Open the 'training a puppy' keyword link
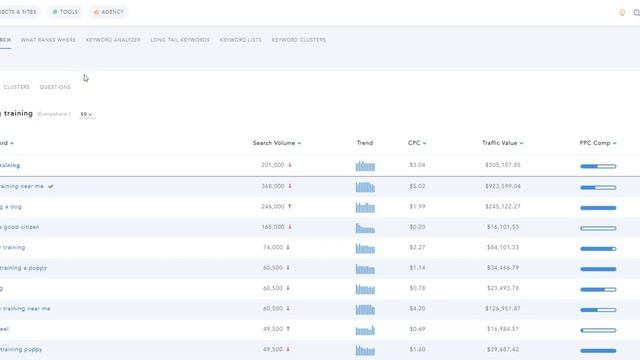 pyautogui.click(x=23, y=268)
